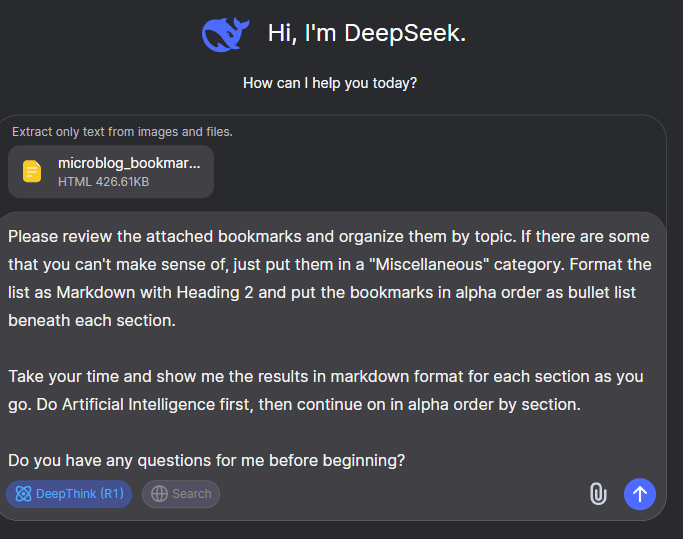Click the paperclip attach file icon
683x539 pixels.
(x=597, y=493)
